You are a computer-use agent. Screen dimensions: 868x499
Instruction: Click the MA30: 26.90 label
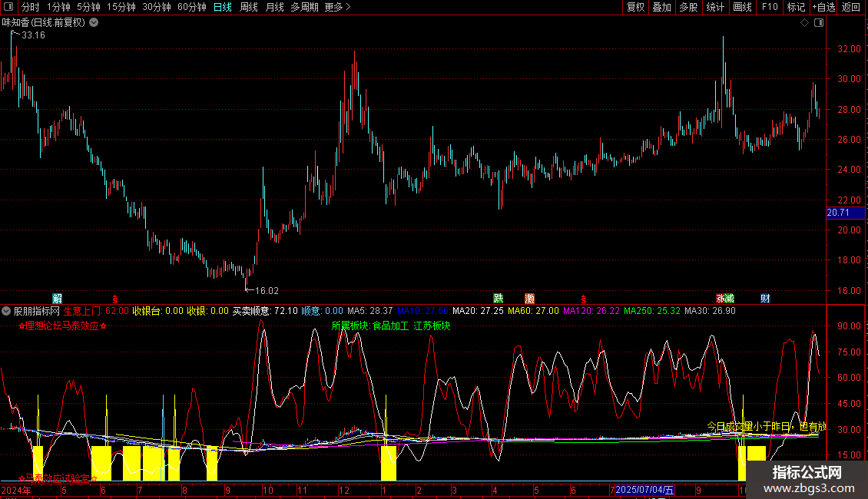coord(711,312)
